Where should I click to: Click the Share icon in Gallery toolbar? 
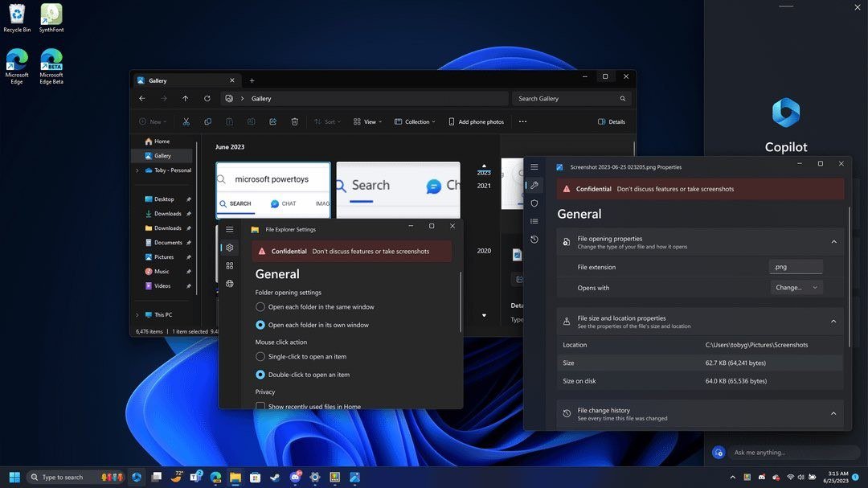[x=273, y=121]
